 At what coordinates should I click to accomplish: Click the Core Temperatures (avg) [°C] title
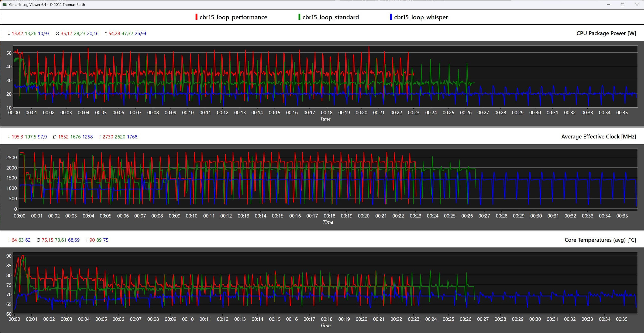pos(600,240)
